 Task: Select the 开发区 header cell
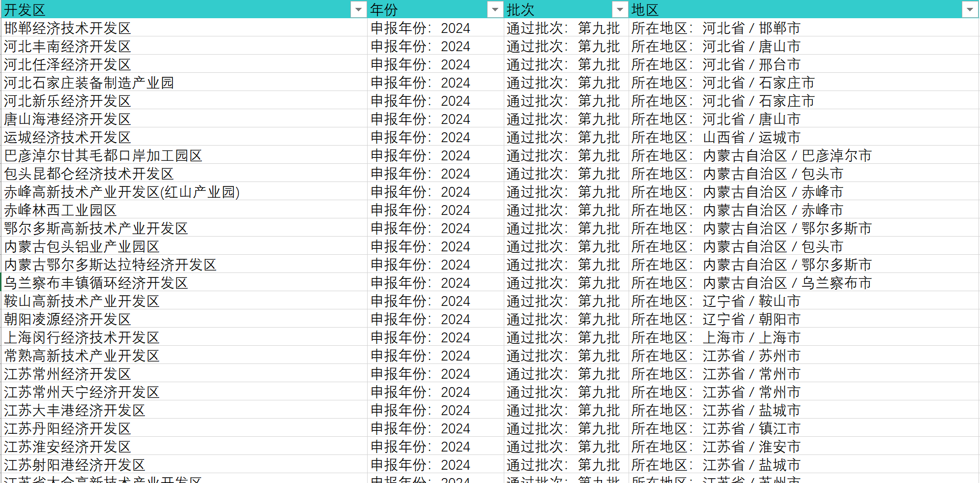(184, 9)
